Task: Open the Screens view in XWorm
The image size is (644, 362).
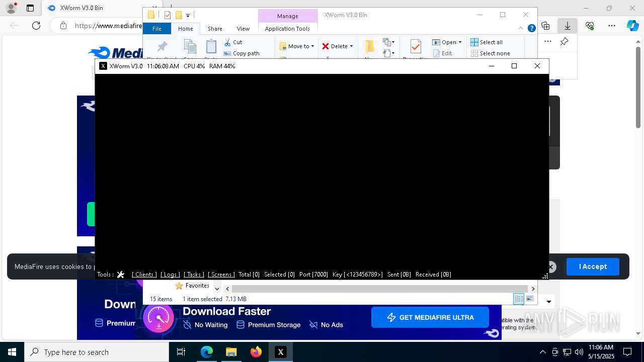Action: click(221, 275)
